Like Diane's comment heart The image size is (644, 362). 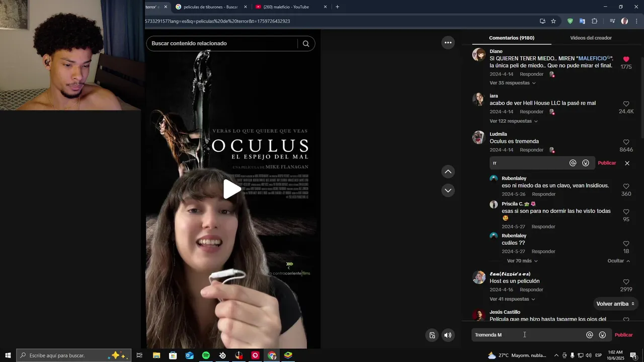coord(626,59)
